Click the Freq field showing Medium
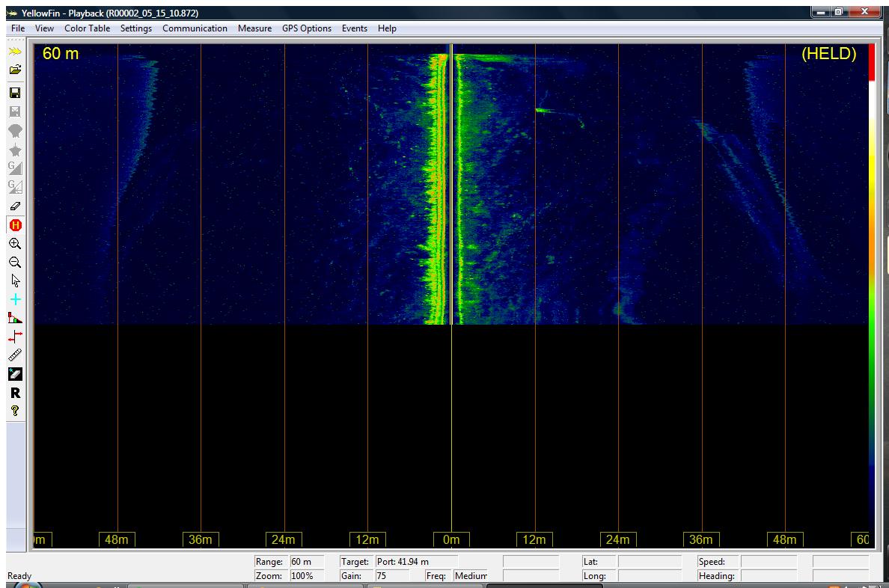889x588 pixels. pyautogui.click(x=470, y=576)
